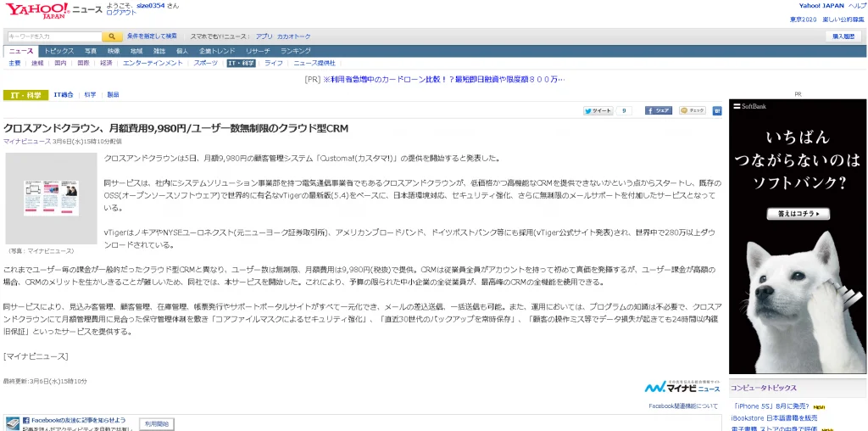The image size is (868, 431).
Task: Go to ニュース提供社 category
Action: coord(314,63)
